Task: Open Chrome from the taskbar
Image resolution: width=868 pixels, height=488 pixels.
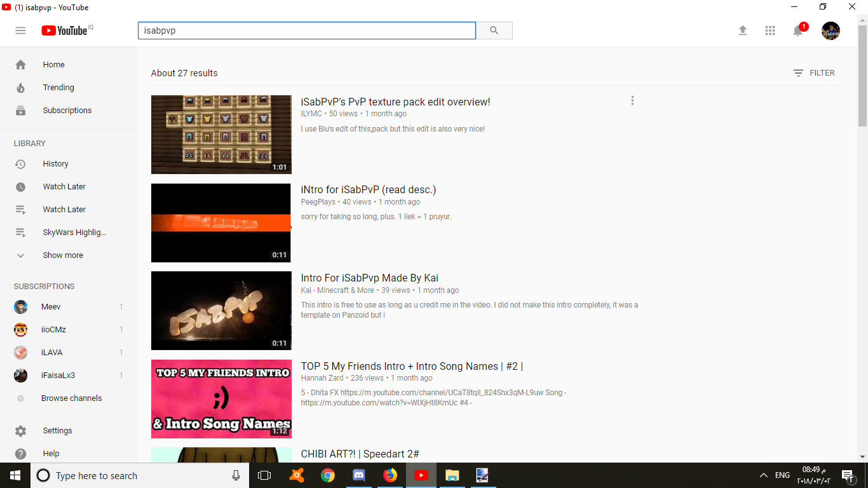Action: click(327, 475)
